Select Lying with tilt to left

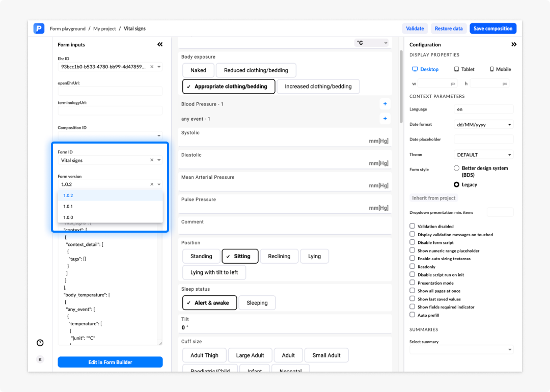tap(214, 272)
